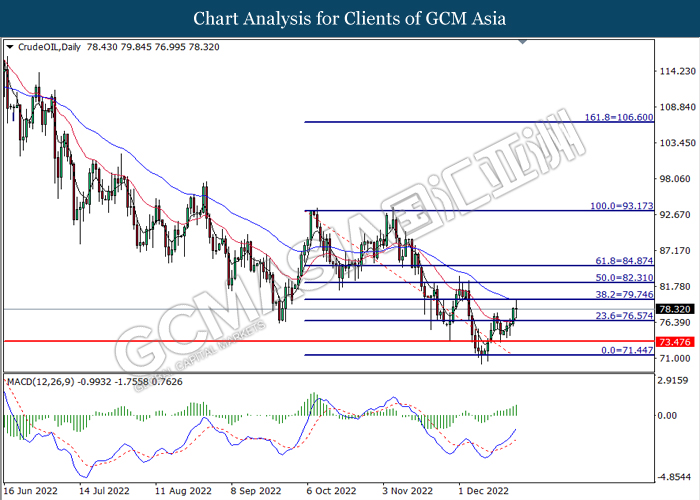Click the 3 Nov 2022 date label

tap(408, 491)
